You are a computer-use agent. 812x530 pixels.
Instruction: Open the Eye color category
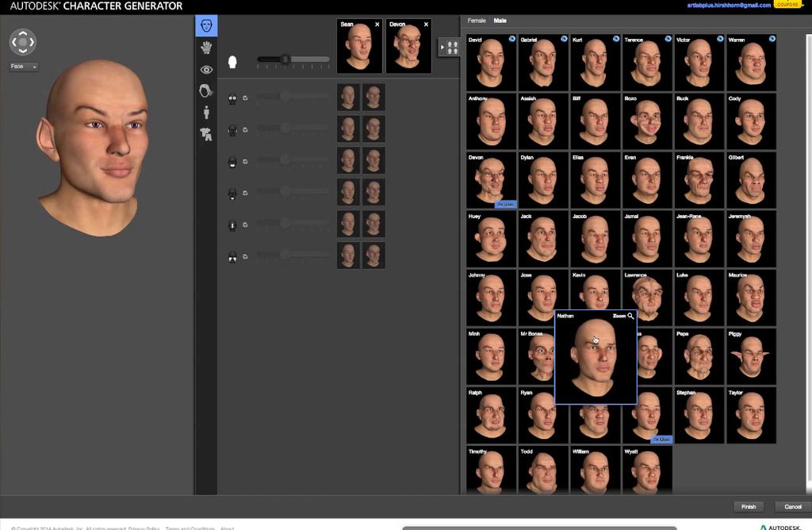(x=205, y=70)
